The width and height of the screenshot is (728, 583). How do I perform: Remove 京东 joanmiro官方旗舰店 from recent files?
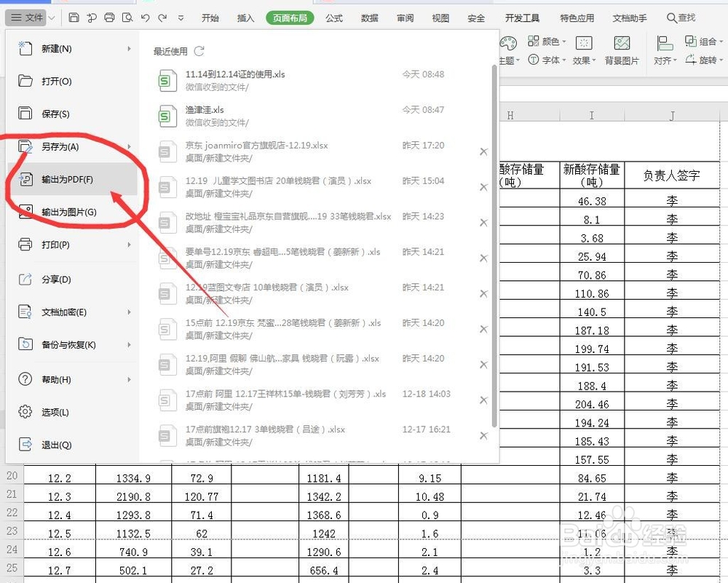tap(483, 151)
